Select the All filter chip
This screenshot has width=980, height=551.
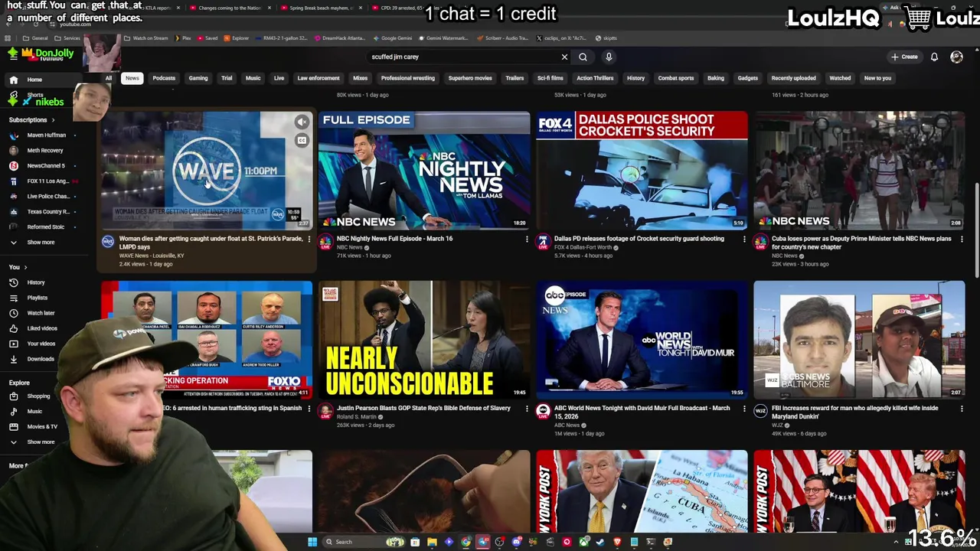pyautogui.click(x=108, y=78)
